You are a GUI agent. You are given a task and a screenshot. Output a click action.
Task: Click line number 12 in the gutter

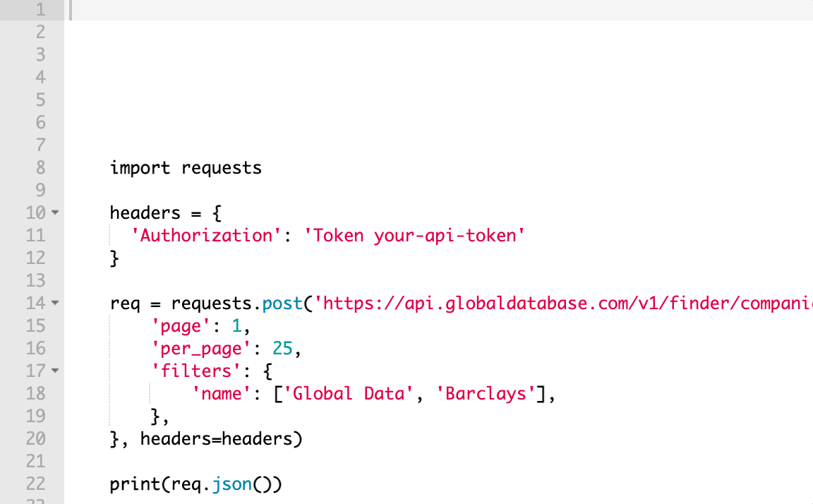coord(36,258)
